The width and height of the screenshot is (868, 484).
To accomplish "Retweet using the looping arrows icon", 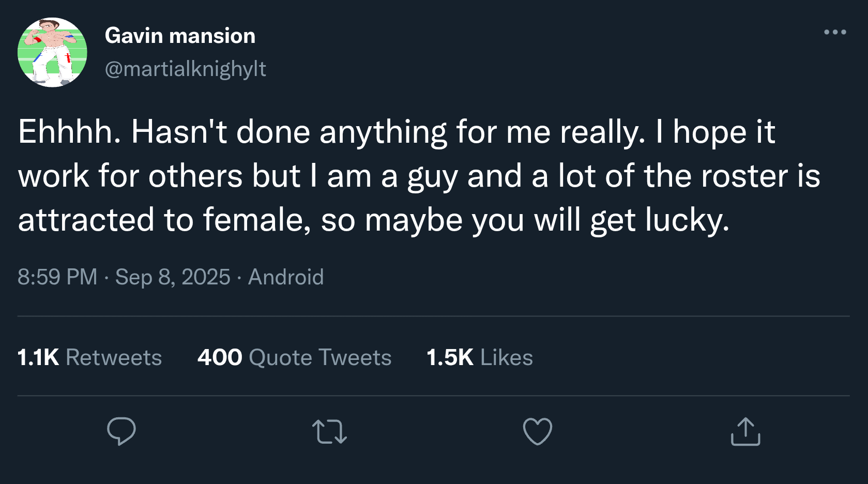I will click(x=330, y=432).
